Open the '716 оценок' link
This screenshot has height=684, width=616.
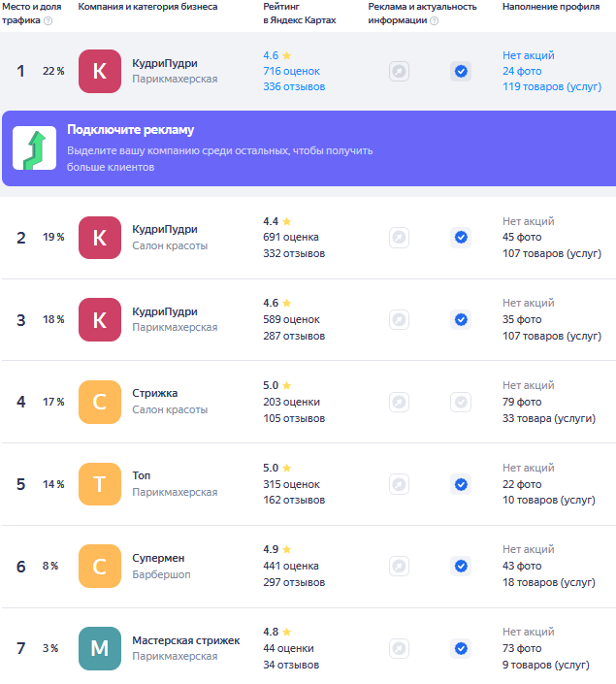(291, 71)
